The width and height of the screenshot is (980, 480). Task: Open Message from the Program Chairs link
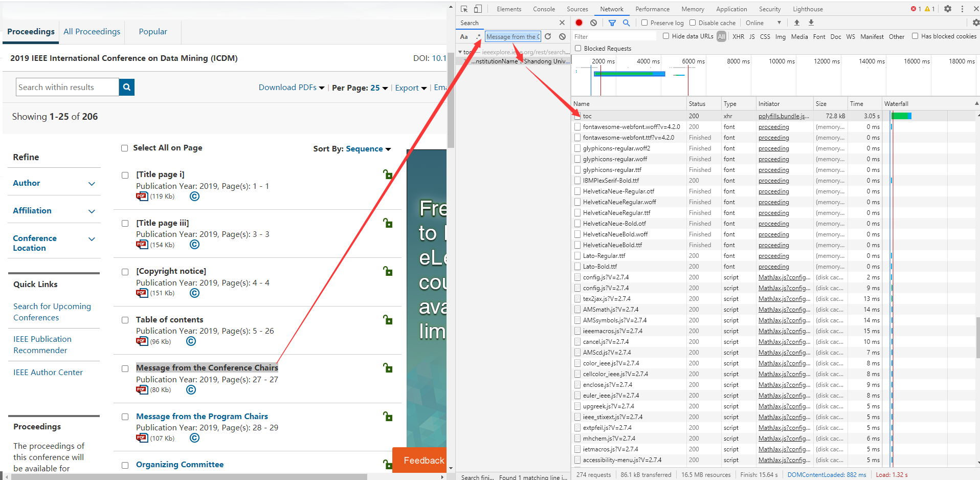tap(202, 416)
